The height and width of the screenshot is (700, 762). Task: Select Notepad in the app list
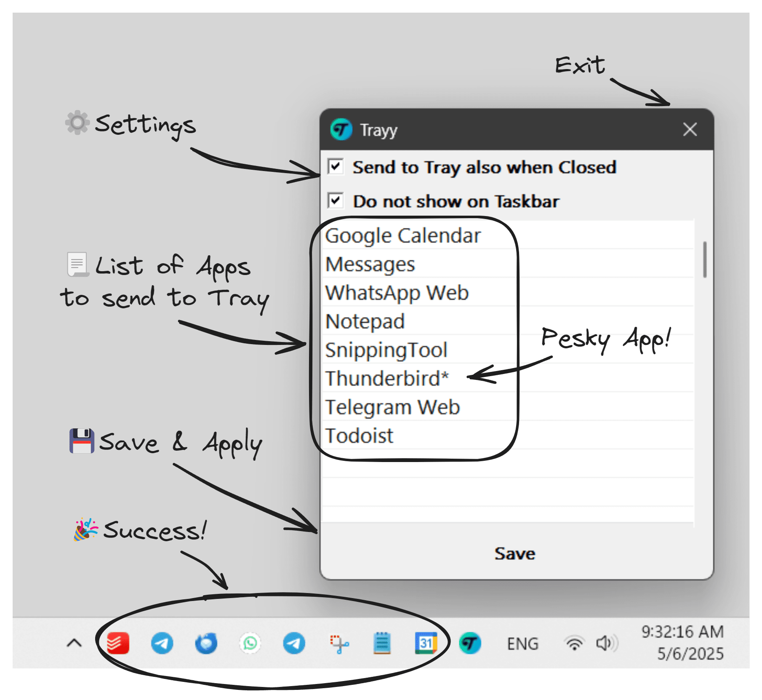[507, 321]
